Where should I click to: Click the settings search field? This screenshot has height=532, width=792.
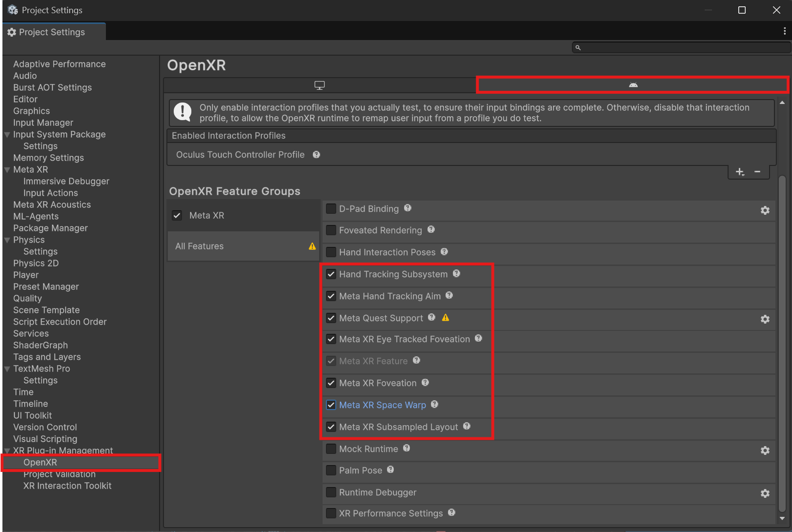coord(681,47)
